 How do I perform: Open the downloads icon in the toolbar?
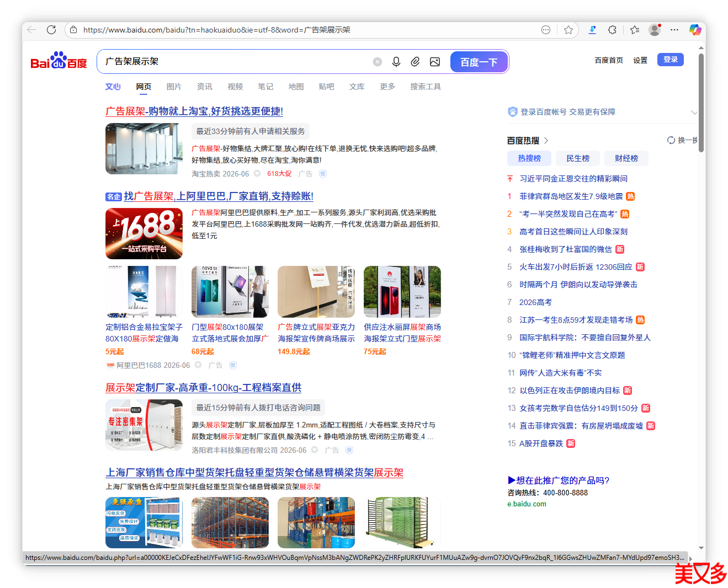coord(592,30)
